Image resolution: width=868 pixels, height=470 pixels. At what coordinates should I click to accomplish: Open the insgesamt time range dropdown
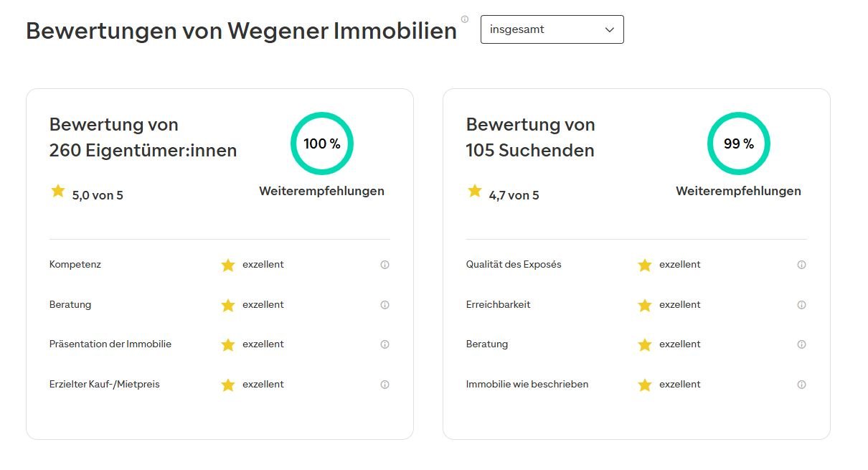551,29
